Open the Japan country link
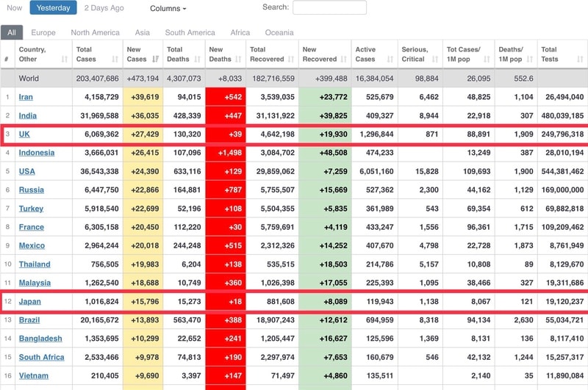The width and height of the screenshot is (588, 390). tap(30, 301)
